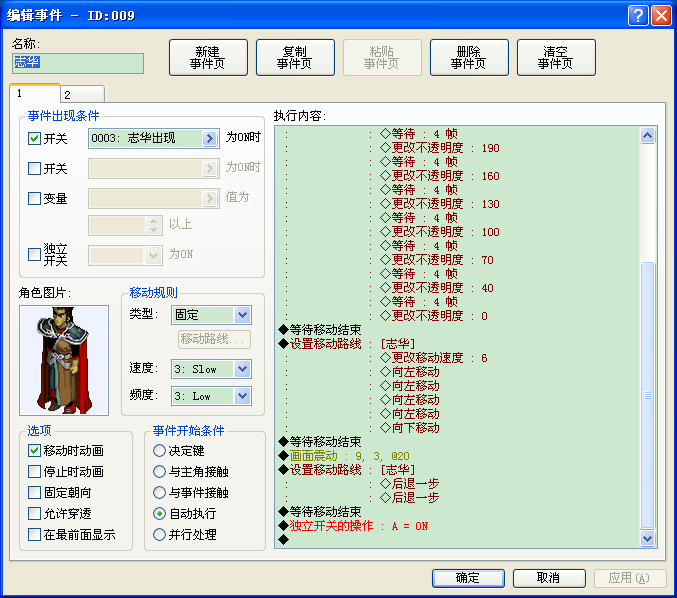Click the command list scrollbar thumb
This screenshot has height=598, width=677.
tap(647, 395)
